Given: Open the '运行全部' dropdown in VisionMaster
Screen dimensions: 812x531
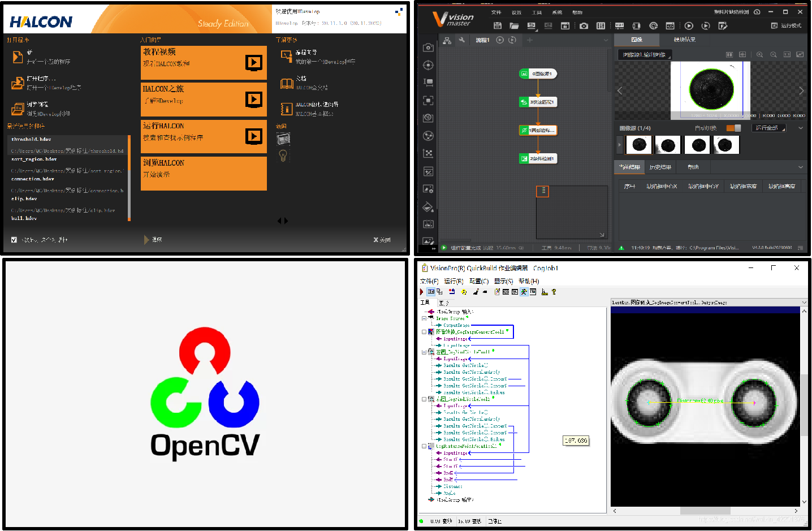Looking at the screenshot, I should coord(770,128).
